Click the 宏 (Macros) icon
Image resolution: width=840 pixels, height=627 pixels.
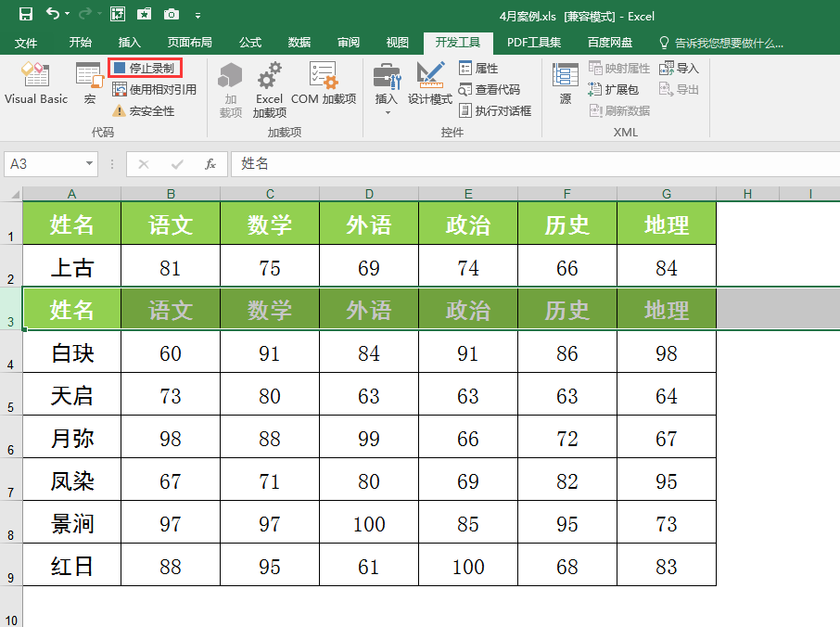coord(89,83)
